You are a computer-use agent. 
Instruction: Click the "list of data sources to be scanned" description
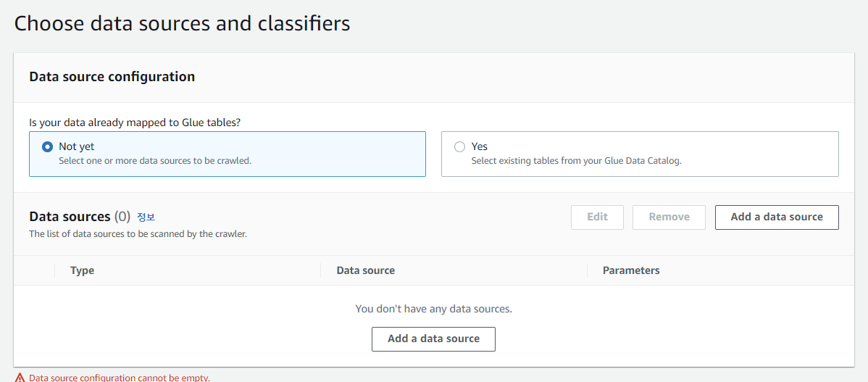coord(138,234)
